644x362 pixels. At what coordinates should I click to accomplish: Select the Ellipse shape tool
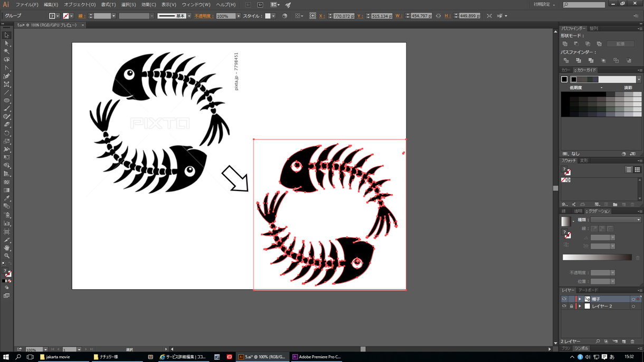tap(7, 100)
